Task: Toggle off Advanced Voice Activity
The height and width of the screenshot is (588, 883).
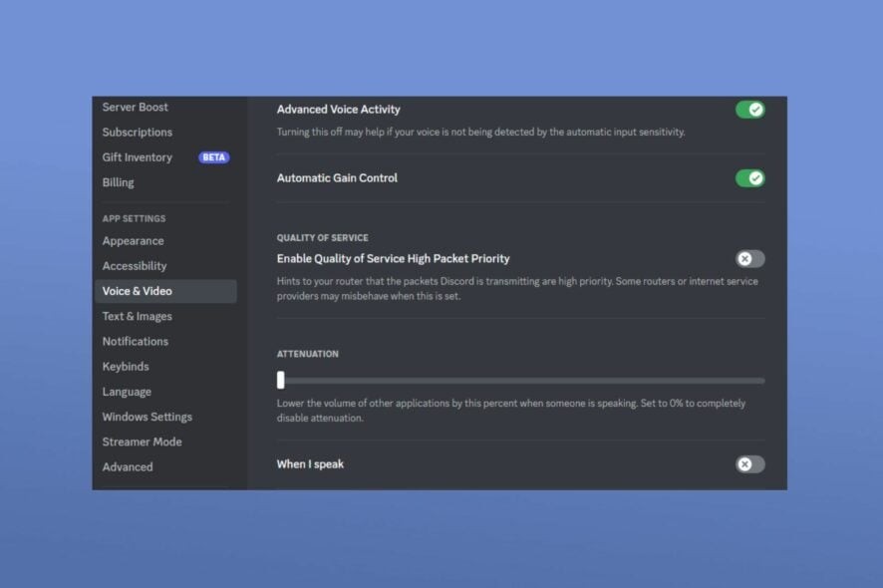Action: pos(749,109)
